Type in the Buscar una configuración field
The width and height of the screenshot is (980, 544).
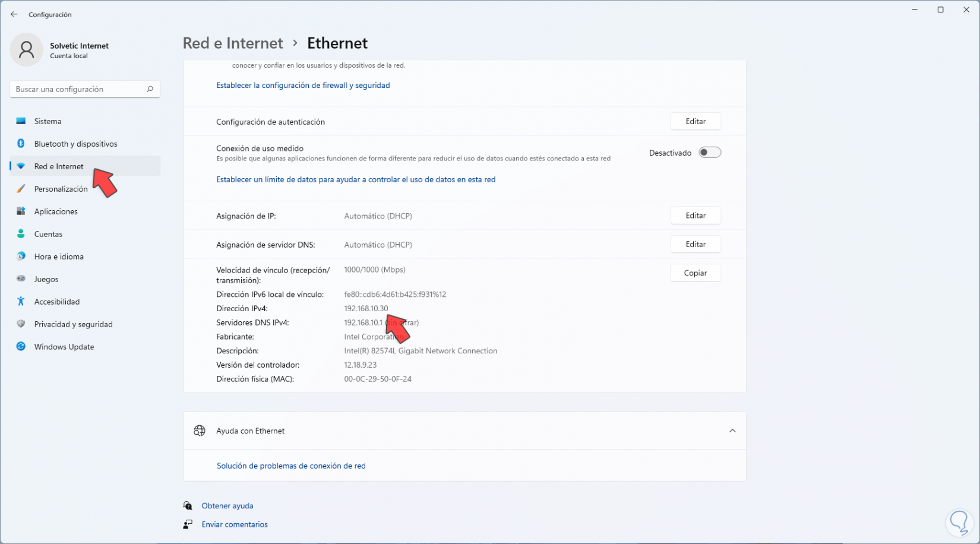coord(77,89)
